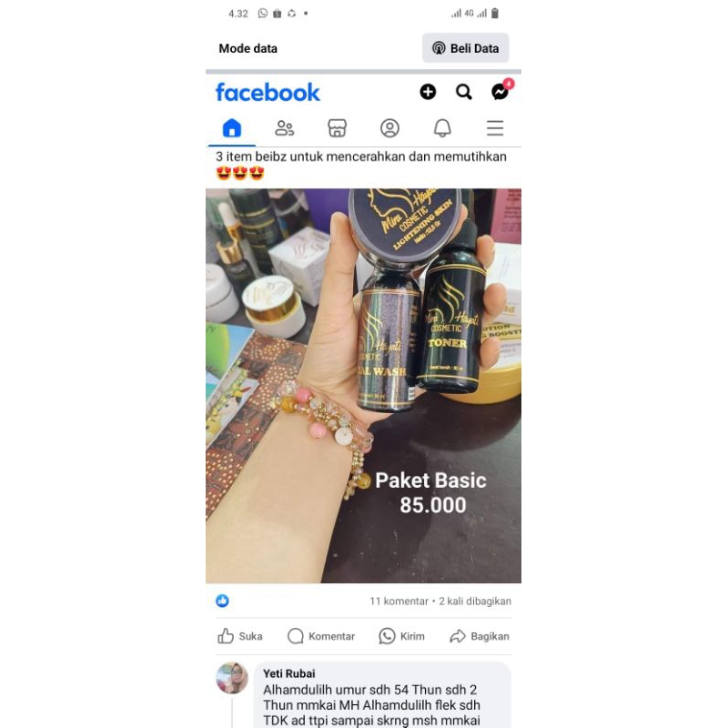Open Messenger chats icon
The height and width of the screenshot is (728, 728).
500,92
